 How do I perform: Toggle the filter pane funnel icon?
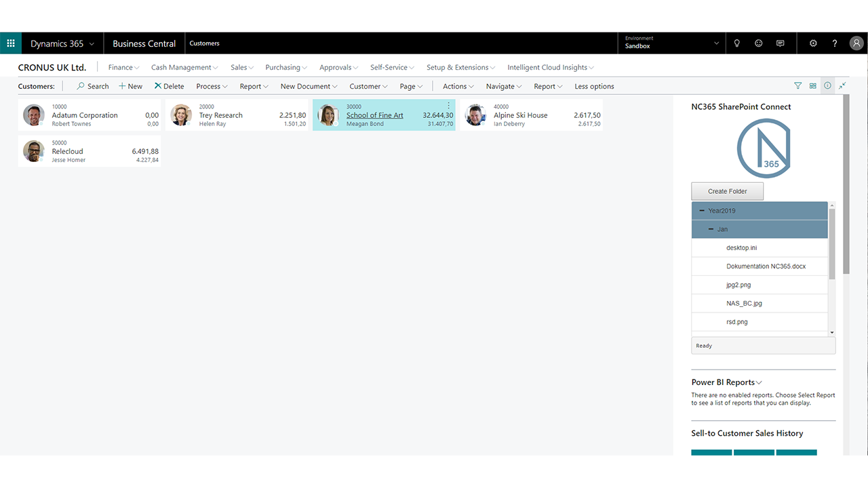click(797, 86)
